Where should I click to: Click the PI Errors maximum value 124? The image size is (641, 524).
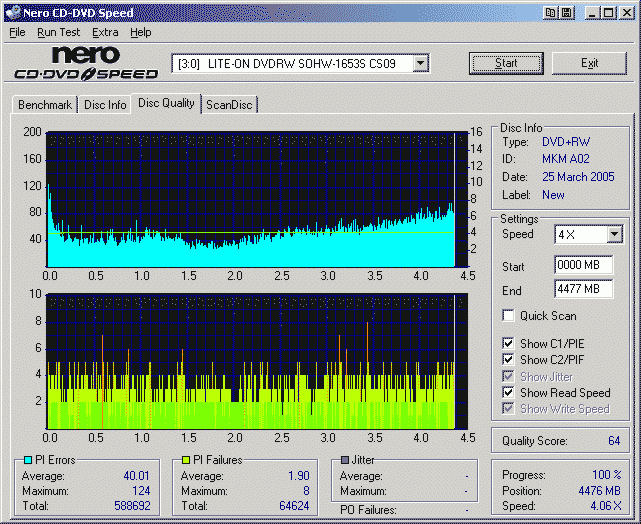141,490
